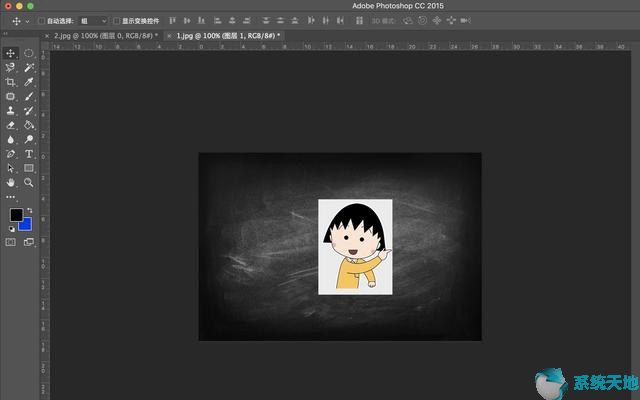
Task: Click the cartoon girl image on canvas
Action: tap(355, 247)
